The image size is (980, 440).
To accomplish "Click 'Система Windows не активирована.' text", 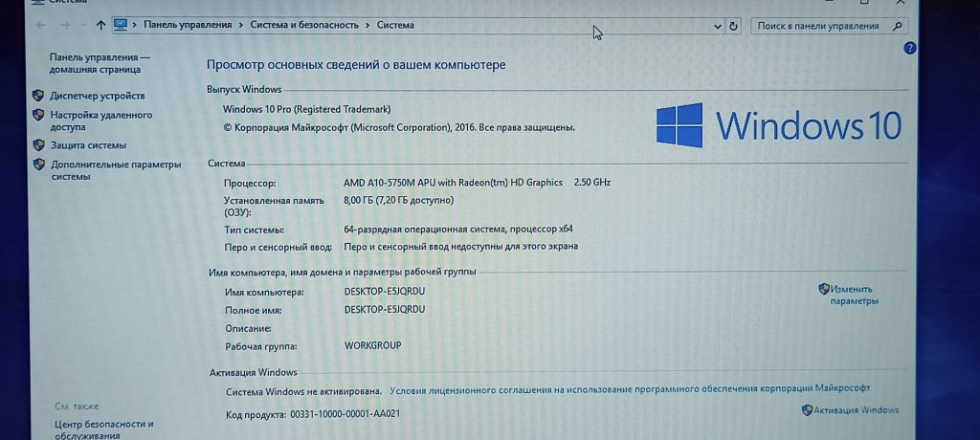I will click(303, 392).
